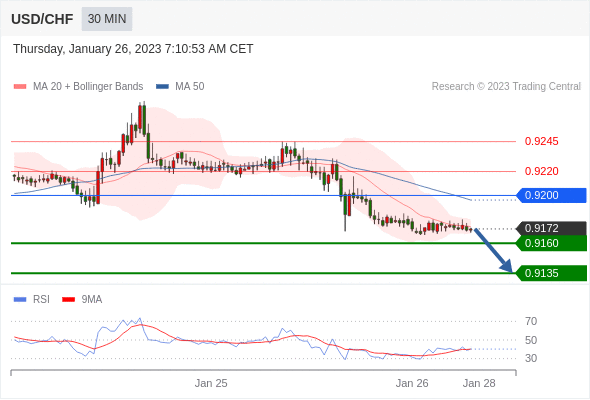Select the green support tag 0.9160
The image size is (590, 400).
[552, 243]
